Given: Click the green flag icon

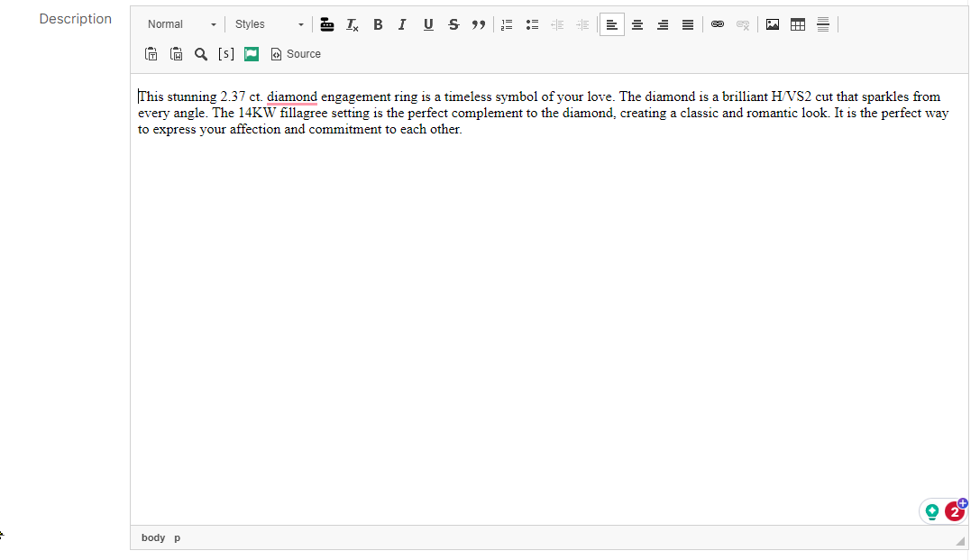Looking at the screenshot, I should [252, 54].
